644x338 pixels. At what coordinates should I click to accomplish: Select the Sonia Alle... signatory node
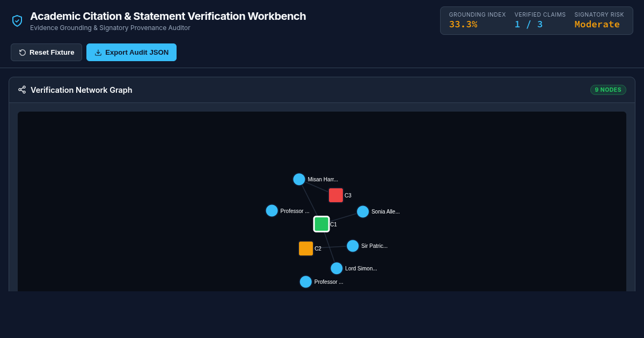[363, 211]
